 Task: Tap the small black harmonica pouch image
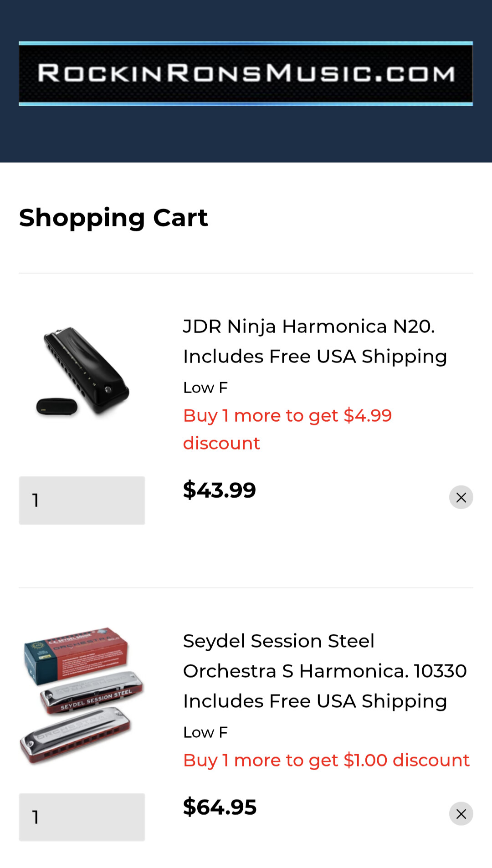tap(56, 407)
